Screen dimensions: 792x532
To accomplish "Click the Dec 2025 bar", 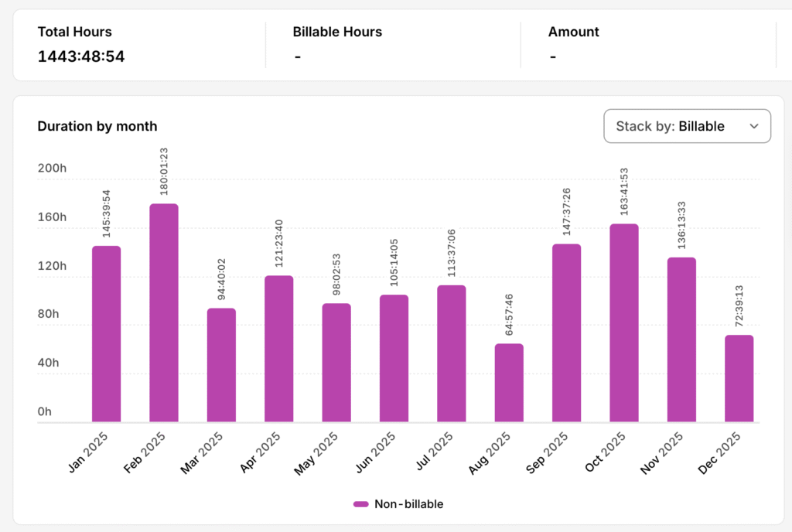I will coord(739,378).
